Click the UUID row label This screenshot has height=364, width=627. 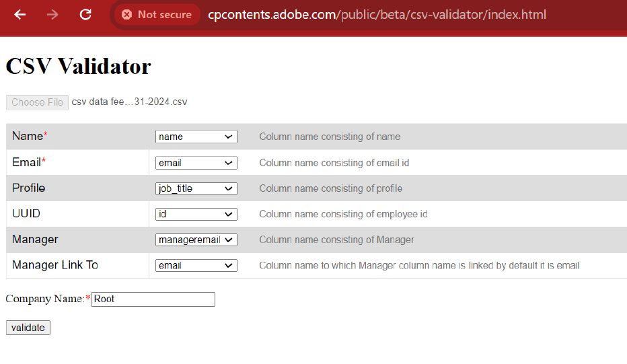point(26,213)
